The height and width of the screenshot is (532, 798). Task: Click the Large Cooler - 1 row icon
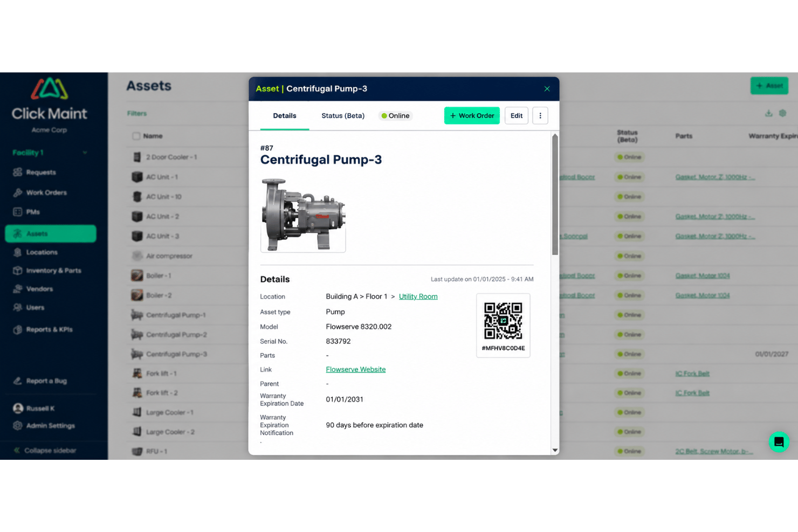pos(137,412)
